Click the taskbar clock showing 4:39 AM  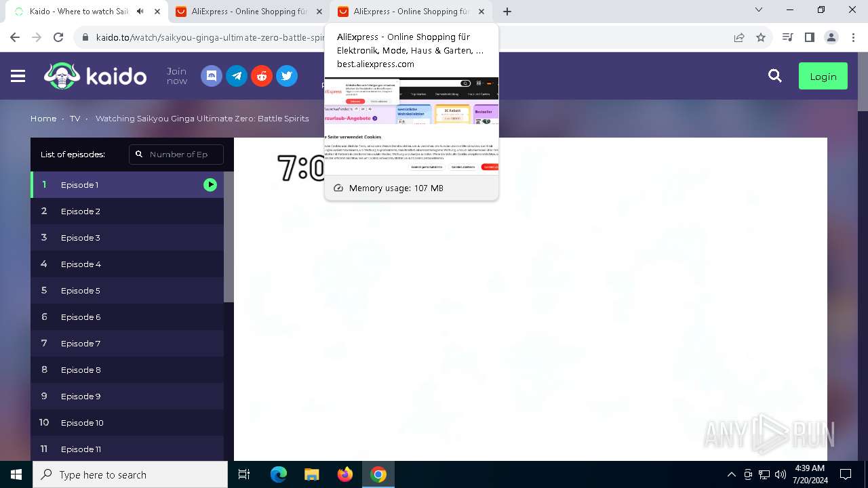point(810,474)
